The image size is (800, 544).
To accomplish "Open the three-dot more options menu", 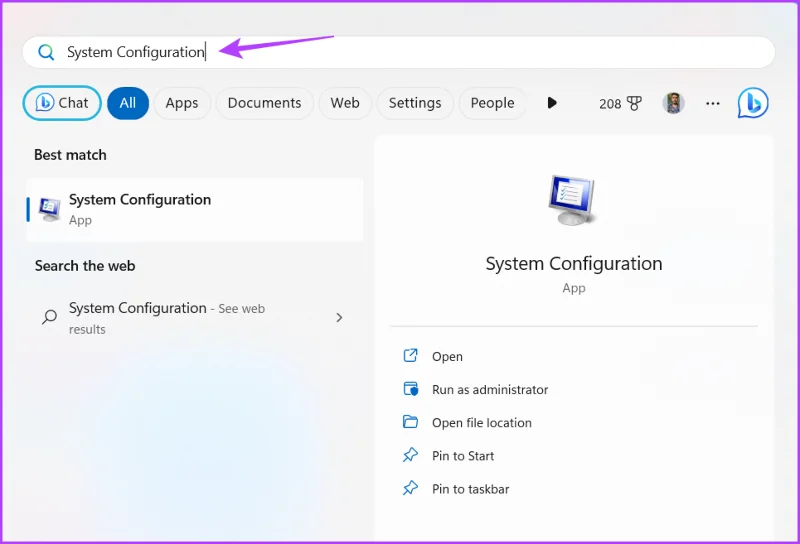I will click(713, 104).
